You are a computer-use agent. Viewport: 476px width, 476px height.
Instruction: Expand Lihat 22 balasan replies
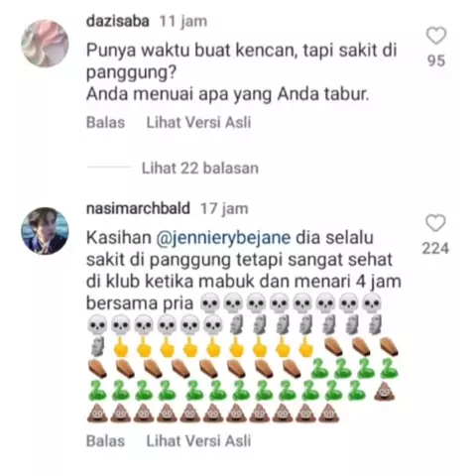[200, 168]
